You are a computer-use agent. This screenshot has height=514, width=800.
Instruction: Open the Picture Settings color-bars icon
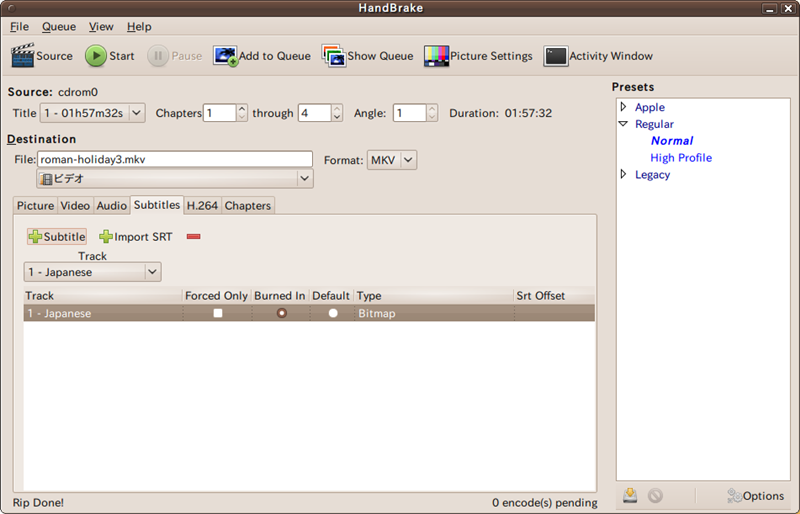(436, 56)
